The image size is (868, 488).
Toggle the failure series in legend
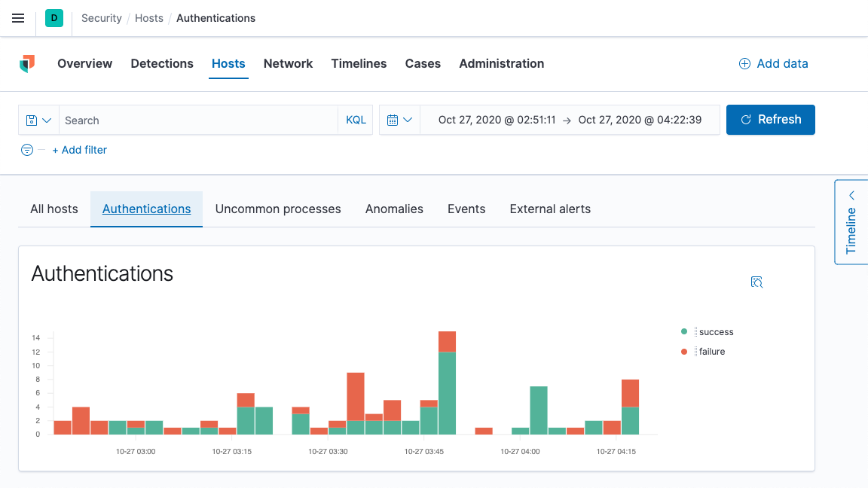click(x=712, y=352)
